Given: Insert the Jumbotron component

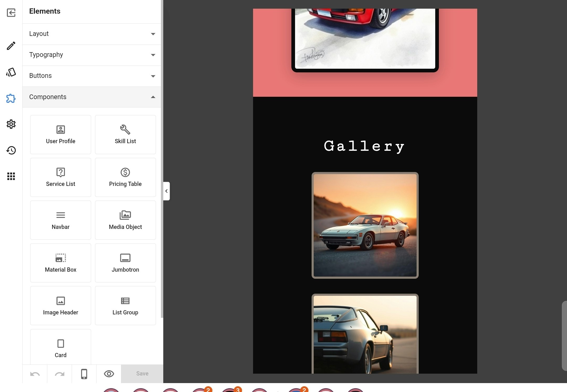Looking at the screenshot, I should (x=125, y=263).
